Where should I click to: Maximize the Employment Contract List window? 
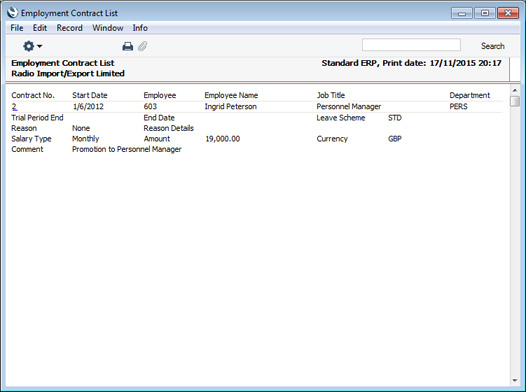[485, 13]
